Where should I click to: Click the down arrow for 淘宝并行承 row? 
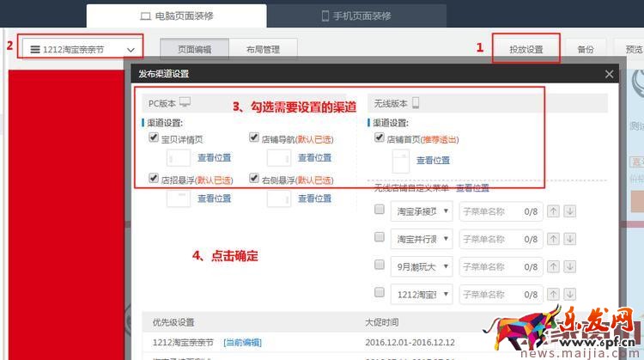tap(569, 238)
